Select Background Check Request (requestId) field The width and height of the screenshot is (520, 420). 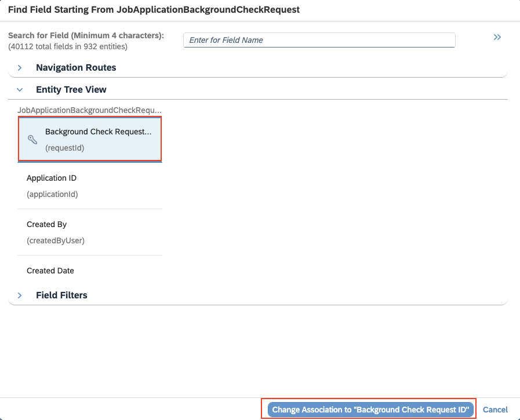pos(89,139)
